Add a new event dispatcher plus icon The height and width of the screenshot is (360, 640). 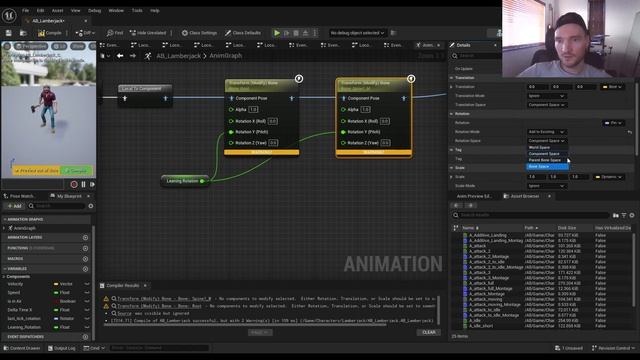(x=85, y=337)
